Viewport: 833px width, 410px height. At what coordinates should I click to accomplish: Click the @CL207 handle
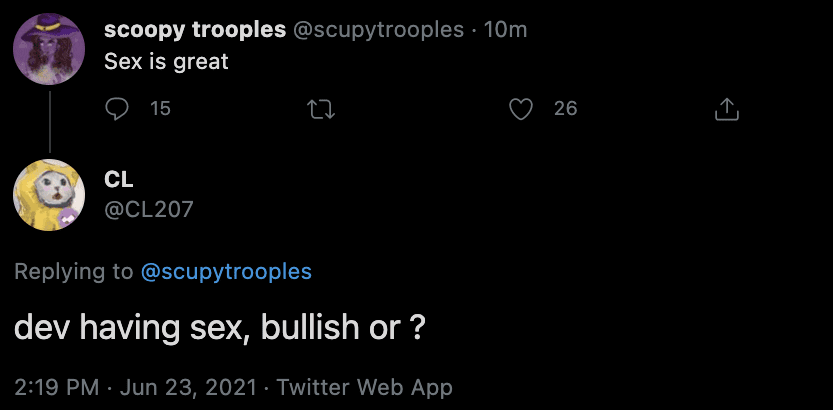(149, 209)
